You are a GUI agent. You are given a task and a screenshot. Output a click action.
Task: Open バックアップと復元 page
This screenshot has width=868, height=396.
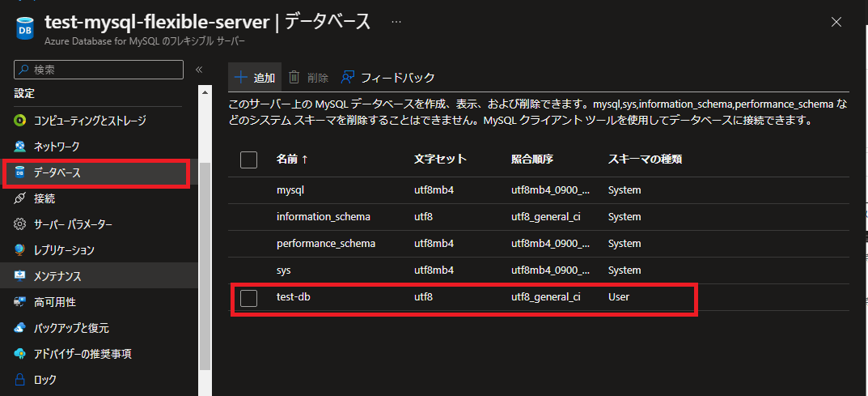click(71, 328)
